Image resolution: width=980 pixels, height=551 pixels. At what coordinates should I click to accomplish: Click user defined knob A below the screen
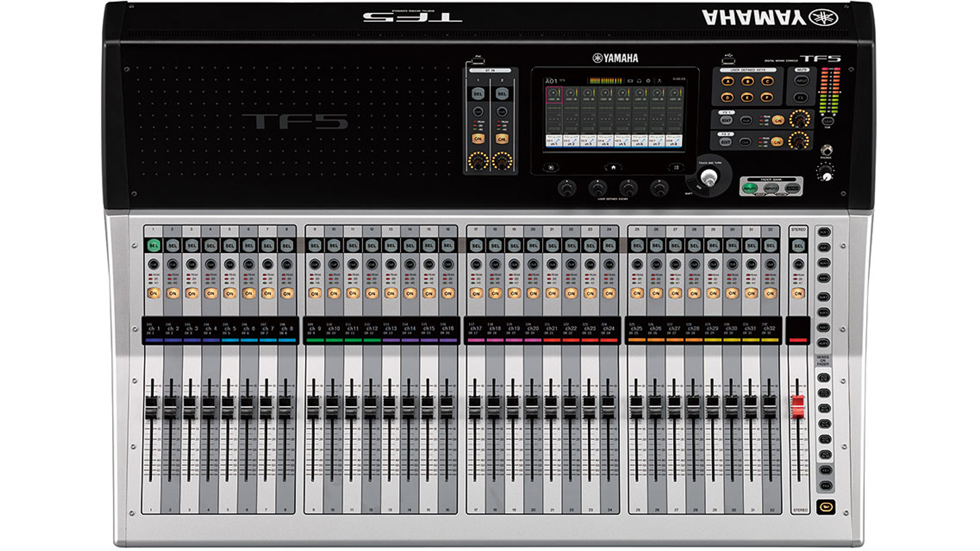pos(567,188)
